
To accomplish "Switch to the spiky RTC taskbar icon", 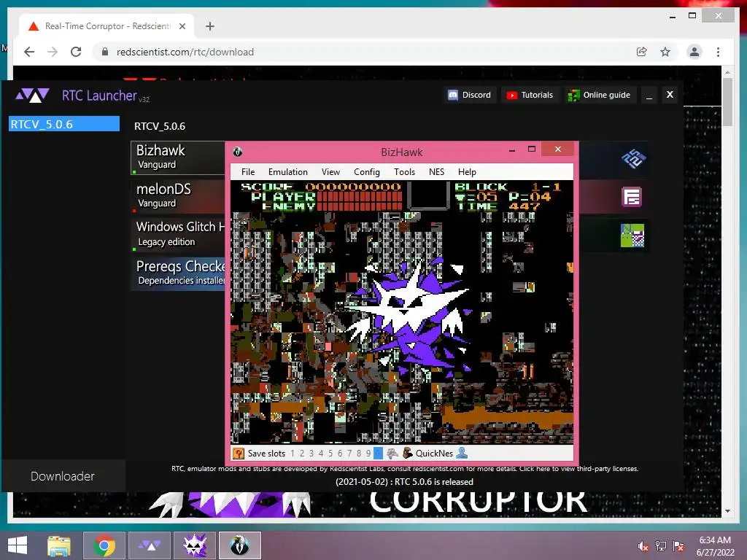I will 194,545.
